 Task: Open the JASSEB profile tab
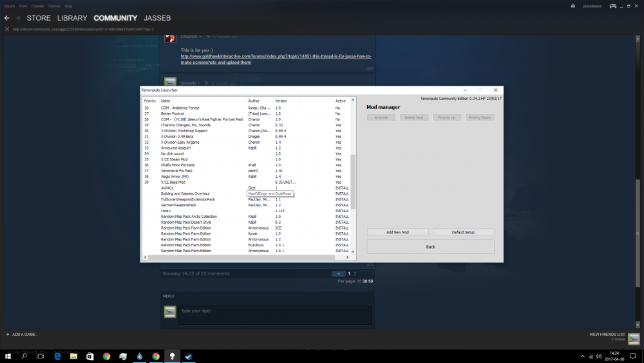coord(157,18)
